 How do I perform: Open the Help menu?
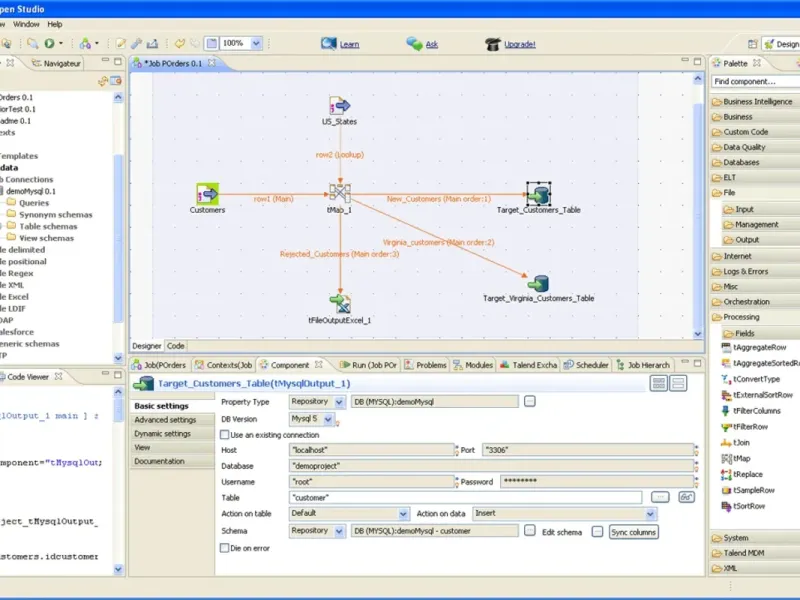point(55,24)
